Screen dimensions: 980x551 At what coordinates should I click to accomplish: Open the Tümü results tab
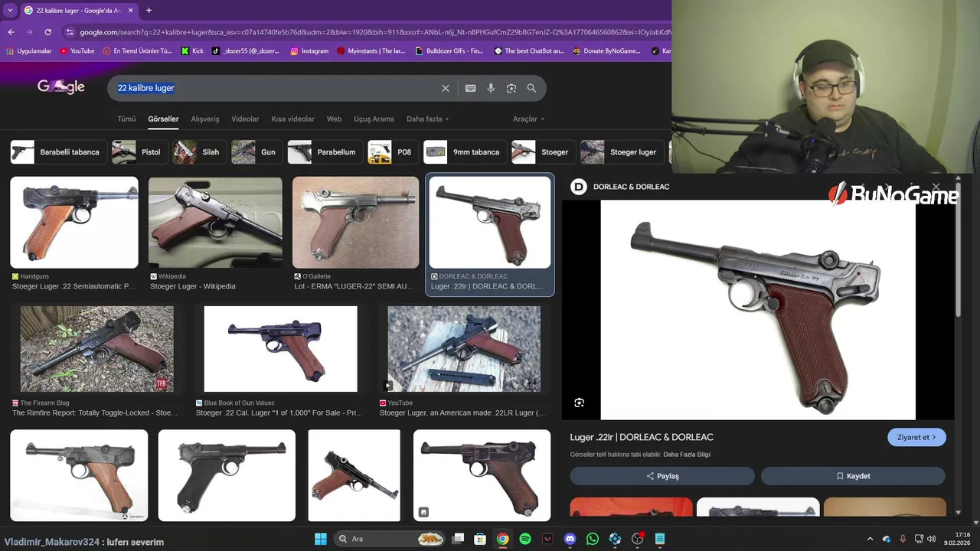126,119
